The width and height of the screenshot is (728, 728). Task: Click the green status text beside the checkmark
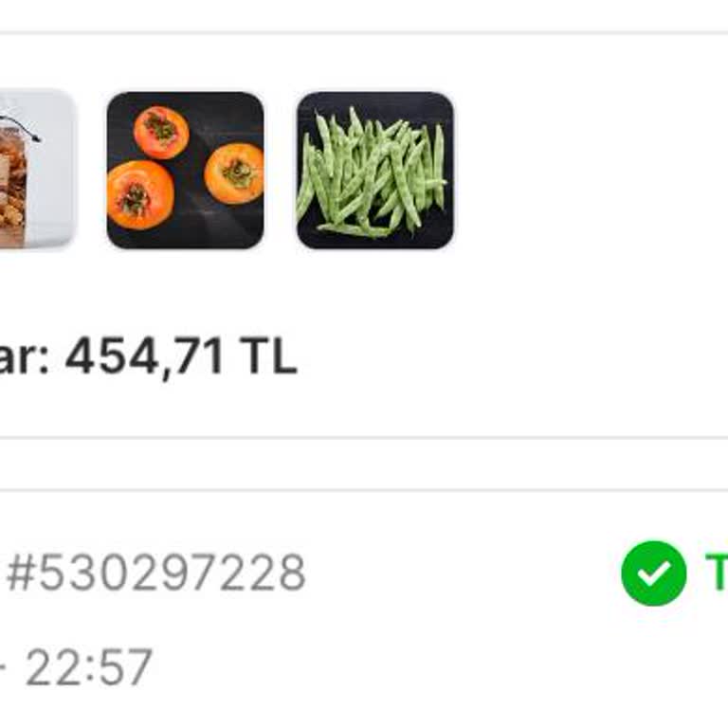(717, 573)
